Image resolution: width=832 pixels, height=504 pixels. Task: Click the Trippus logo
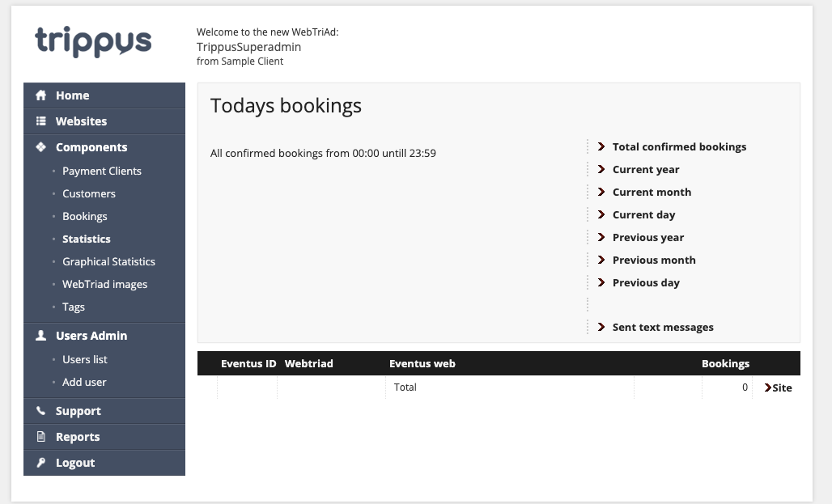point(93,41)
